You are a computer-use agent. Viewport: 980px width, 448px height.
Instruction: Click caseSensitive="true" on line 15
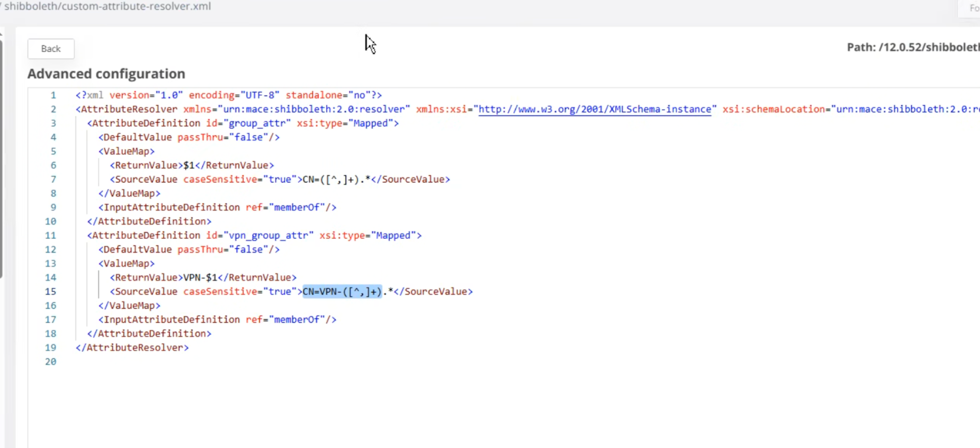pos(240,291)
